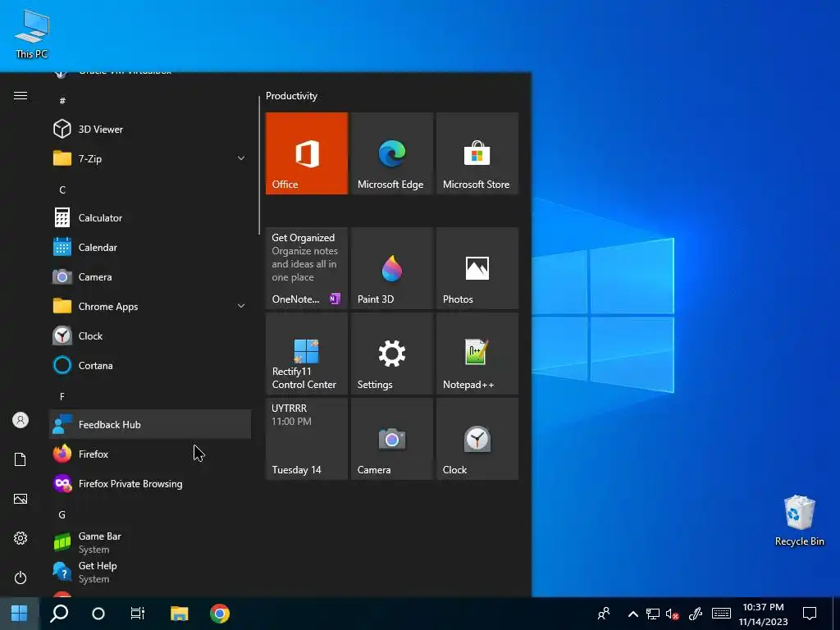The width and height of the screenshot is (840, 630).
Task: Launch the Paint 3D tile
Action: (x=391, y=268)
